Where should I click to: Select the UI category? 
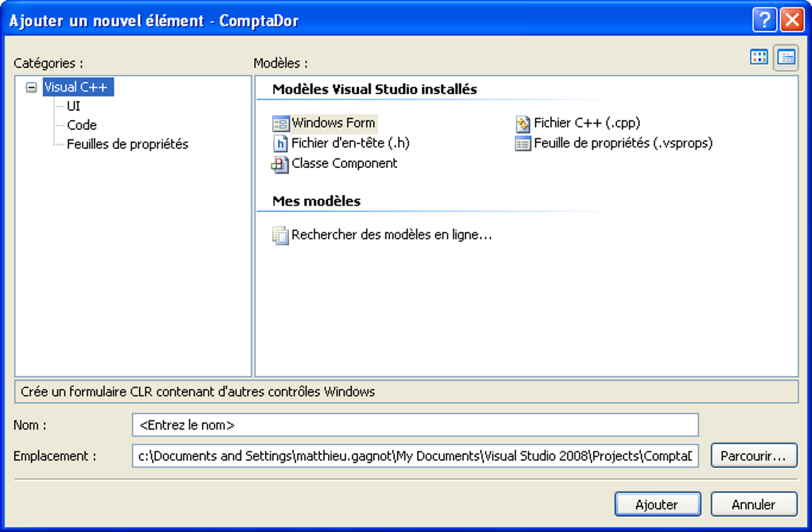coord(73,106)
